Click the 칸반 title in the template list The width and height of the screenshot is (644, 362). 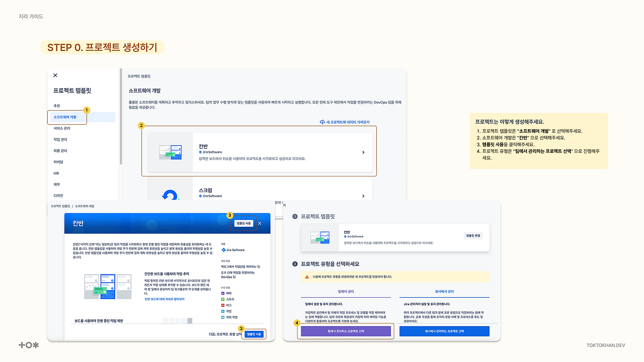click(204, 146)
